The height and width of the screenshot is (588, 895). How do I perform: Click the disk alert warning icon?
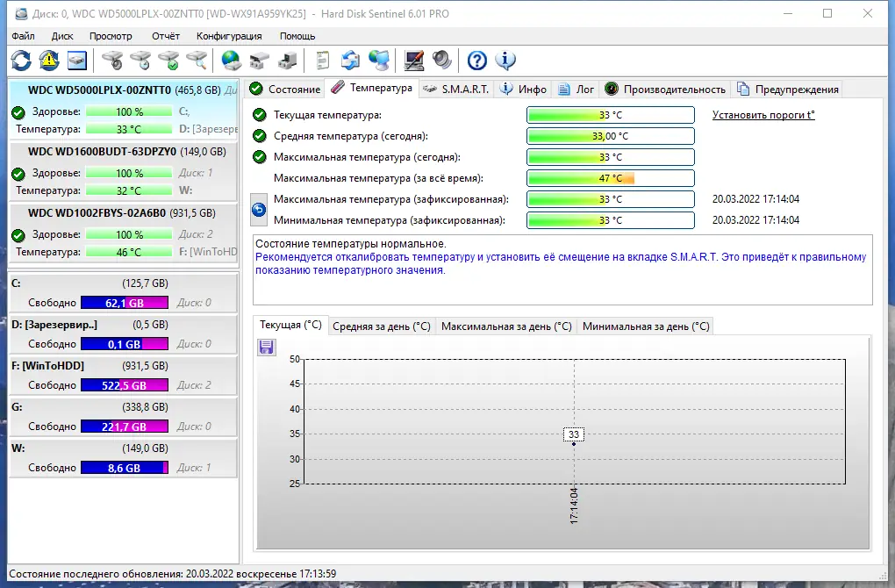(x=47, y=60)
